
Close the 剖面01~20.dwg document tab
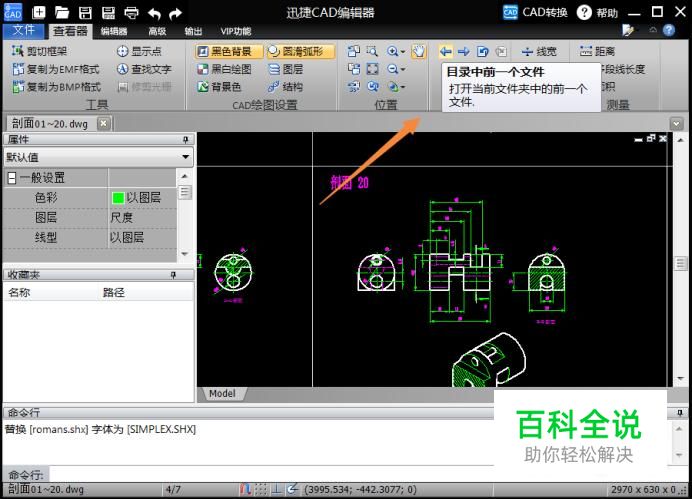pyautogui.click(x=103, y=123)
